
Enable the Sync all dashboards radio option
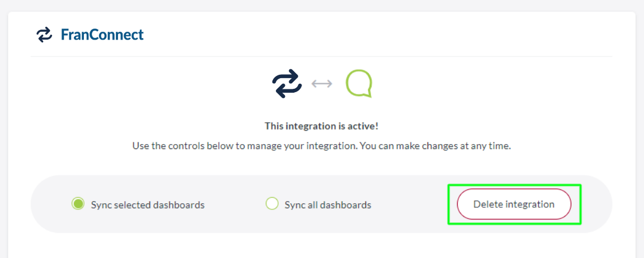pos(272,204)
